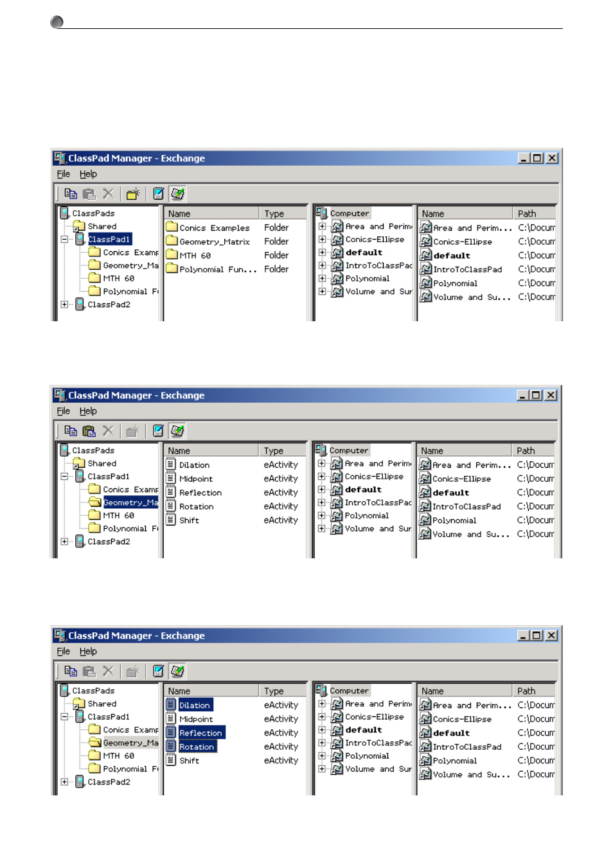Select the Conics Examples folder icon in the top window file list
This screenshot has height=868, width=613.
click(172, 227)
